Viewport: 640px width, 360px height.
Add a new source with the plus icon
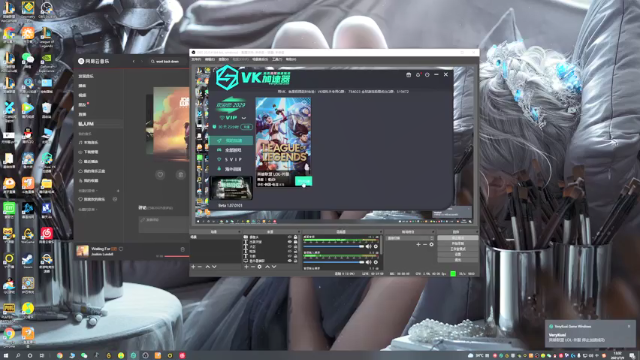[x=246, y=267]
